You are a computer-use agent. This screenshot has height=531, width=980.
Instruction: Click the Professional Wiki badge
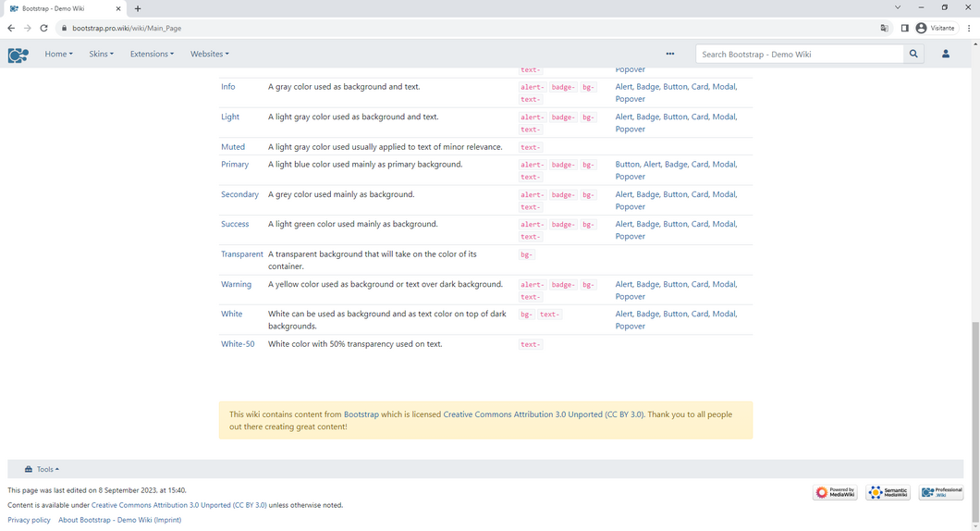pyautogui.click(x=941, y=493)
